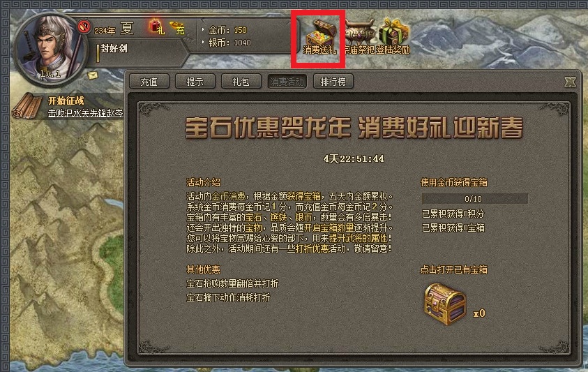Click the 金币 150 balance display
Image resolution: width=588 pixels, height=372 pixels.
click(227, 30)
